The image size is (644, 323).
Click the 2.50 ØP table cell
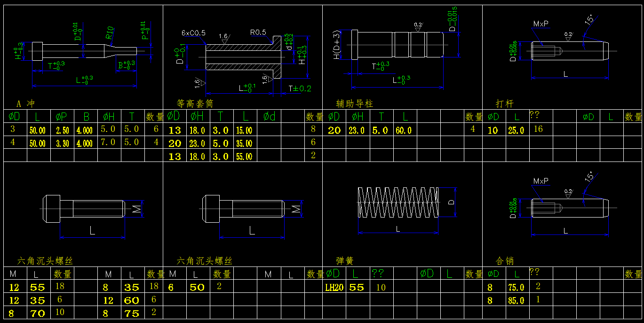pos(62,130)
